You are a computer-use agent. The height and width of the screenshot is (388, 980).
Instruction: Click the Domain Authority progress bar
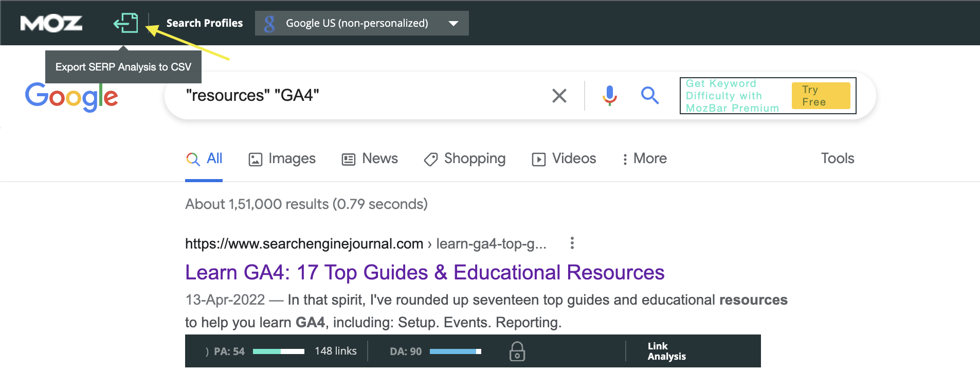456,351
